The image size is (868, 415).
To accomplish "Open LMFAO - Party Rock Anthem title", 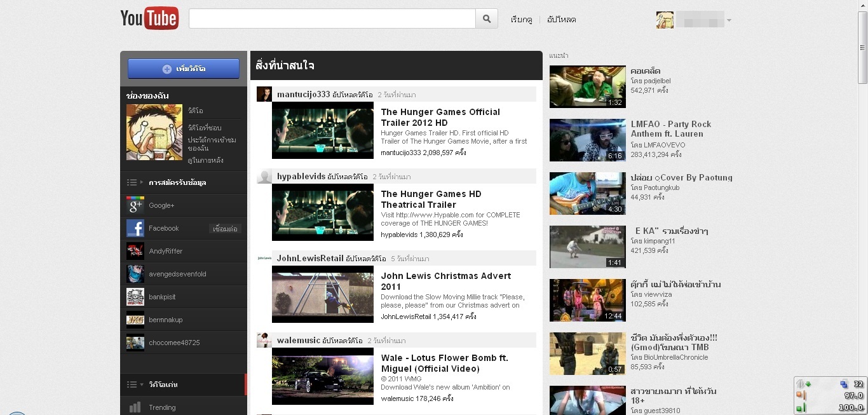I will click(671, 129).
